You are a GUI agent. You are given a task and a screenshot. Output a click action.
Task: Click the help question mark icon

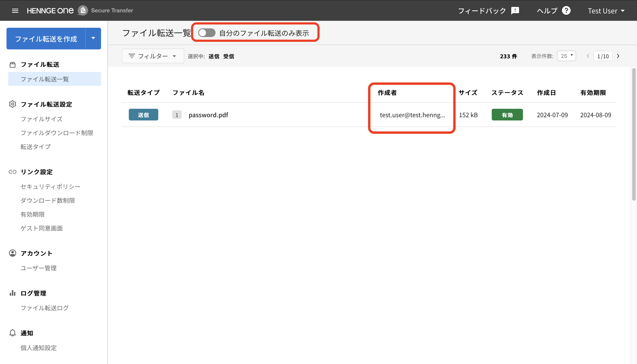tap(566, 10)
